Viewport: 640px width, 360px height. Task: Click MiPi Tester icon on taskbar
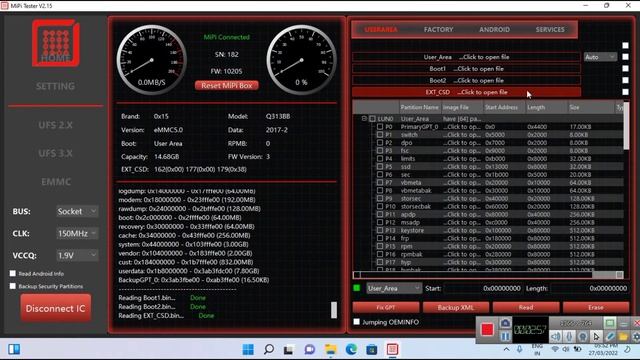click(392, 349)
